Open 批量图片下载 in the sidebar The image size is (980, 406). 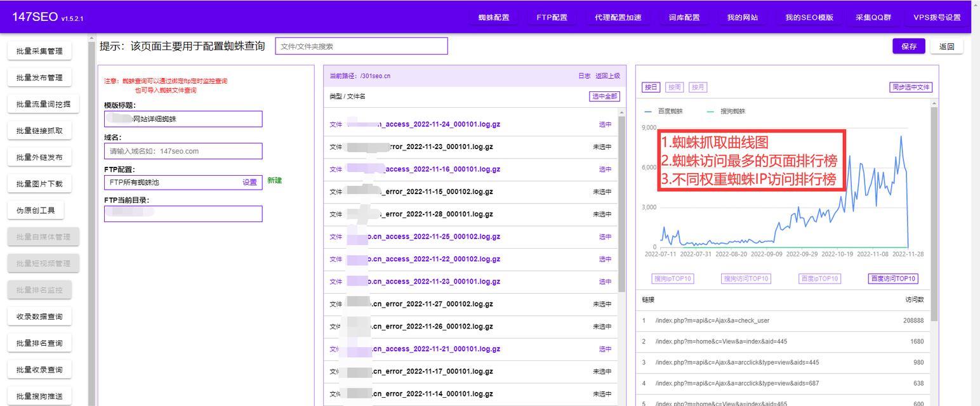39,185
